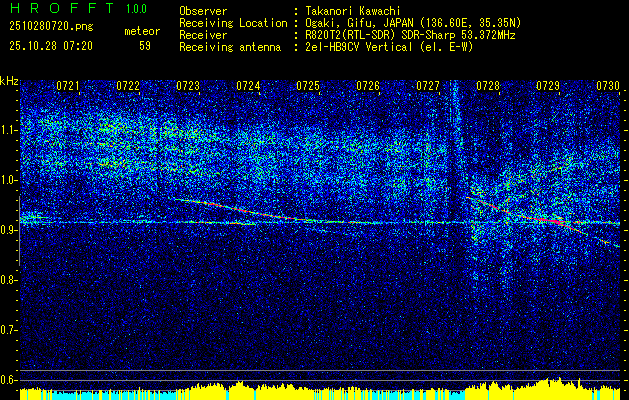629x400 pixels.
Task: Select the version number 1.0.0
Action: (x=136, y=9)
